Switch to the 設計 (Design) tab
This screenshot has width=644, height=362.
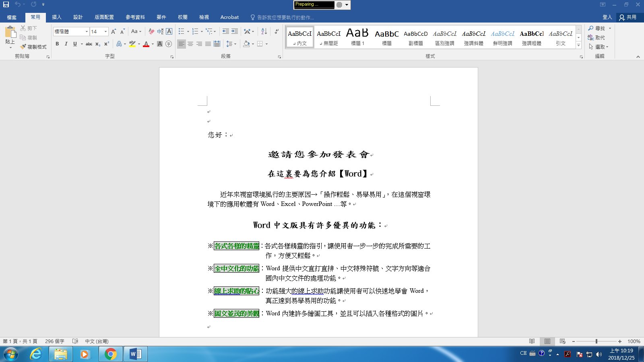click(x=78, y=17)
